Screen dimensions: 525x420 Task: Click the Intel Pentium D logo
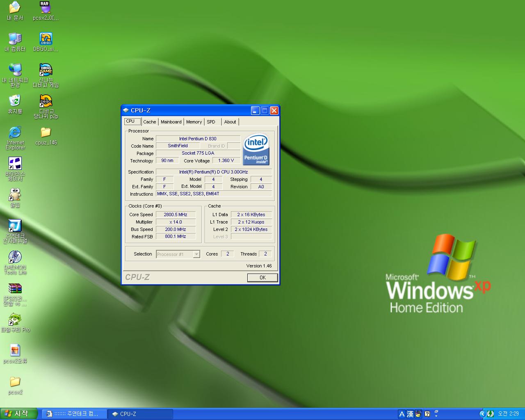pos(256,149)
